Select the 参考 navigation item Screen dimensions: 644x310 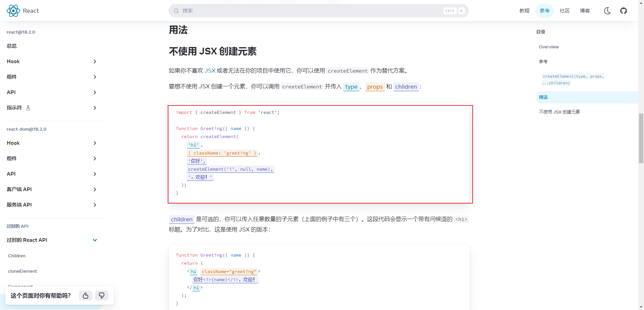coord(545,10)
